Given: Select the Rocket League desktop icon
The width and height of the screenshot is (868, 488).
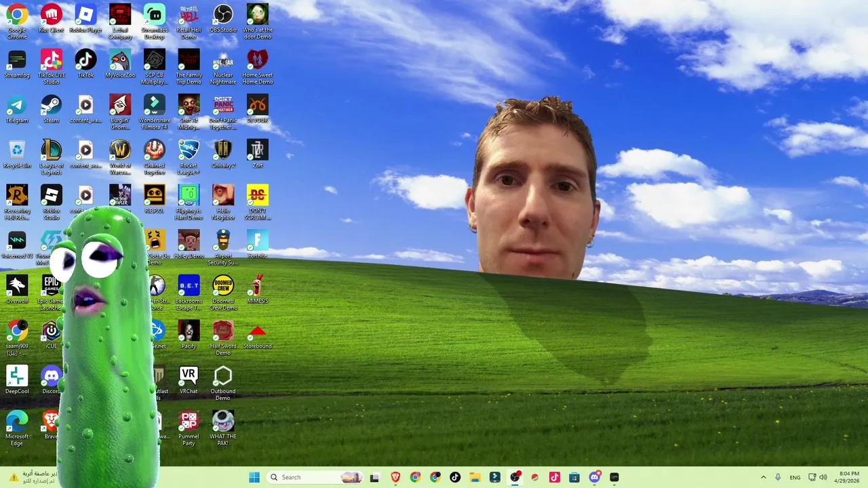Looking at the screenshot, I should (x=189, y=157).
